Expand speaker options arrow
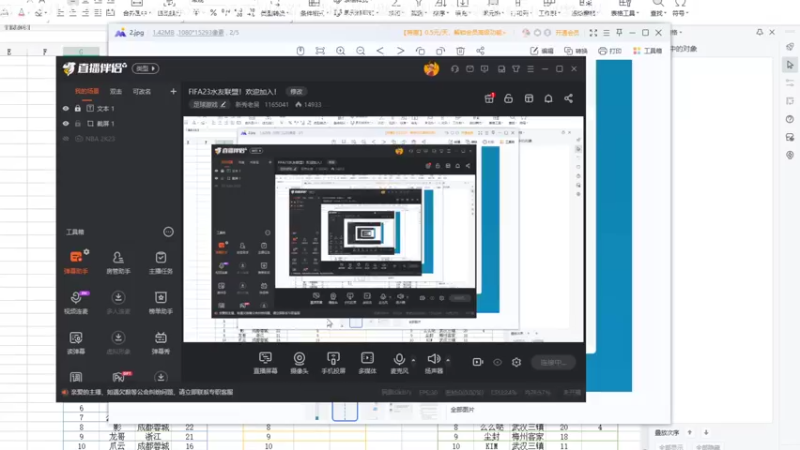 448,360
